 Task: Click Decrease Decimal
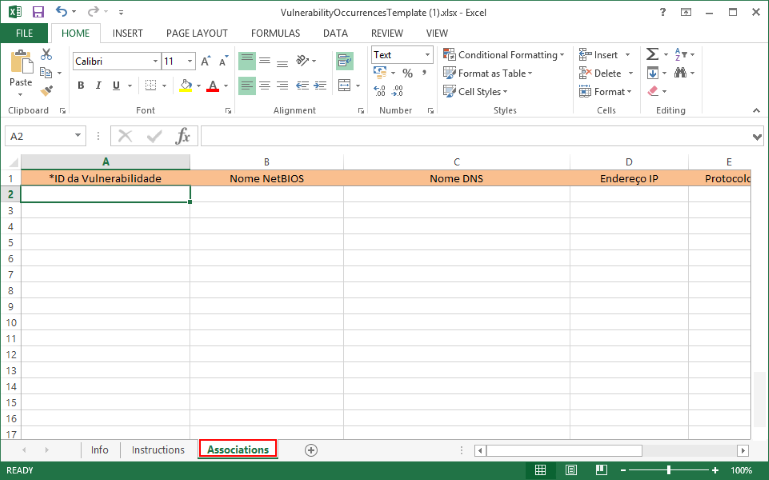pos(398,91)
